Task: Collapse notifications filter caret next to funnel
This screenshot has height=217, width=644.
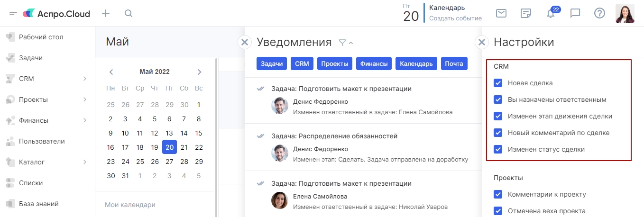Action: point(351,43)
